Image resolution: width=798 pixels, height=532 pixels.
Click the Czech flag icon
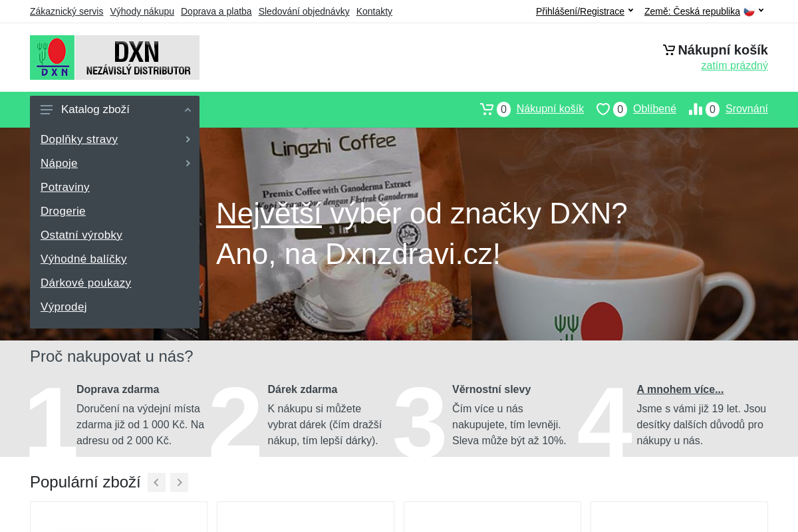(x=749, y=11)
